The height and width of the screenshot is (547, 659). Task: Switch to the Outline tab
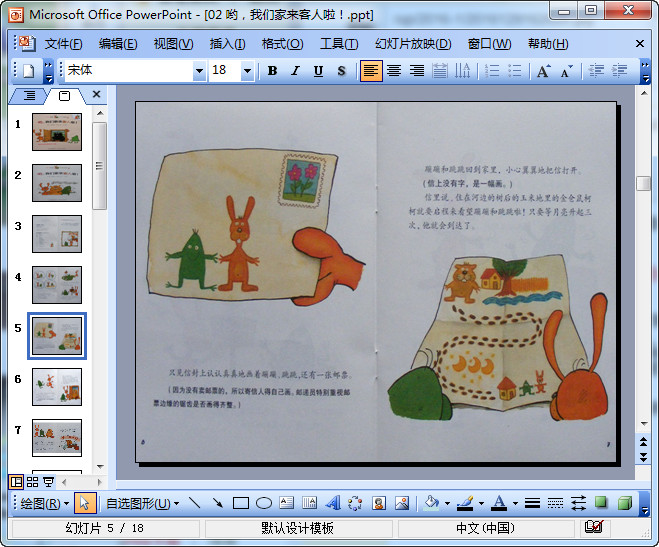29,96
